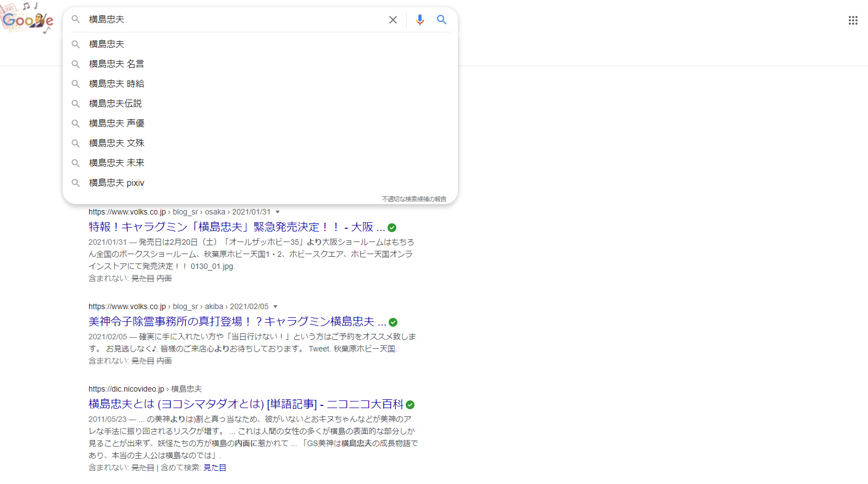Click green checkmark badge next to ニコニコ大百科 result
This screenshot has height=484, width=868.
(x=410, y=405)
